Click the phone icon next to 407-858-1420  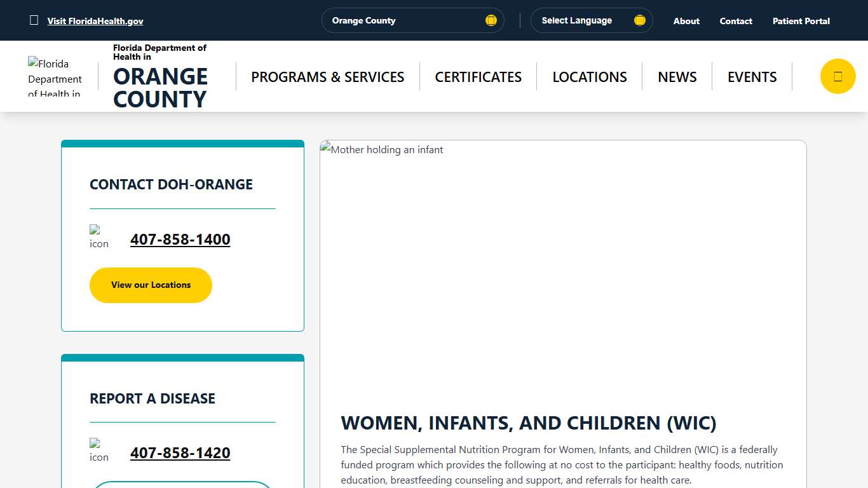click(x=99, y=451)
